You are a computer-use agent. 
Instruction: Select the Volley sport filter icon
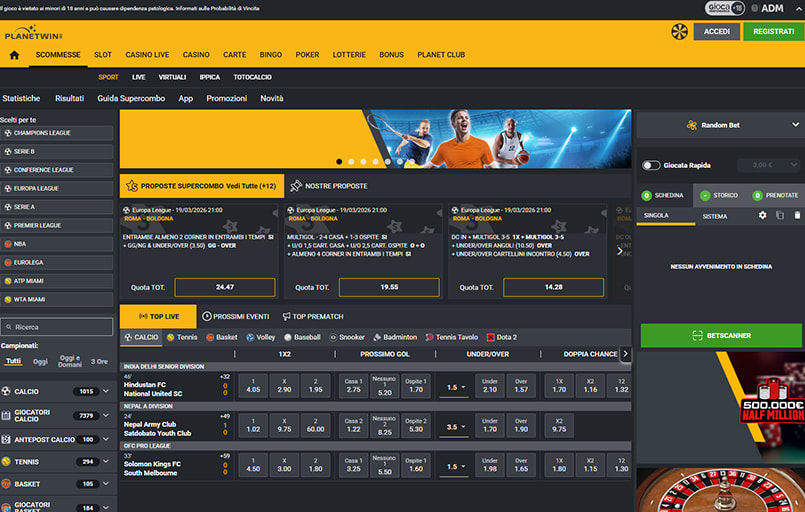tap(251, 337)
